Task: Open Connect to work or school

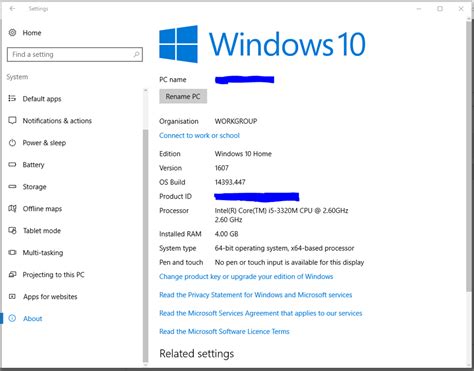Action: [x=199, y=135]
